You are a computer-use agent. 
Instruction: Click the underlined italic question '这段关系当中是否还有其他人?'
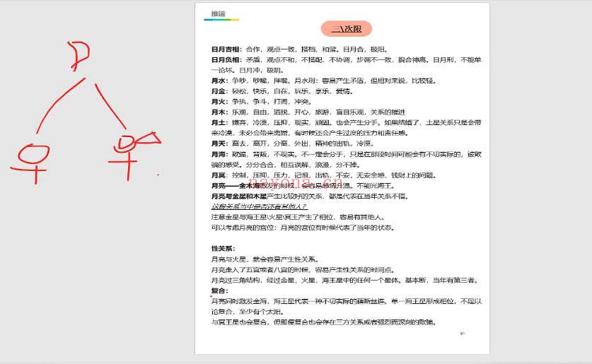point(259,206)
